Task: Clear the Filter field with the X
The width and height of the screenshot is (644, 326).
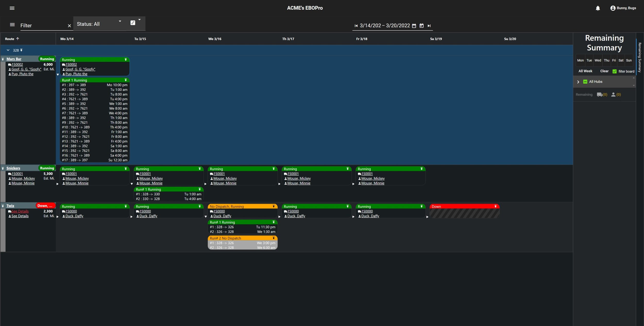Action: [x=69, y=26]
